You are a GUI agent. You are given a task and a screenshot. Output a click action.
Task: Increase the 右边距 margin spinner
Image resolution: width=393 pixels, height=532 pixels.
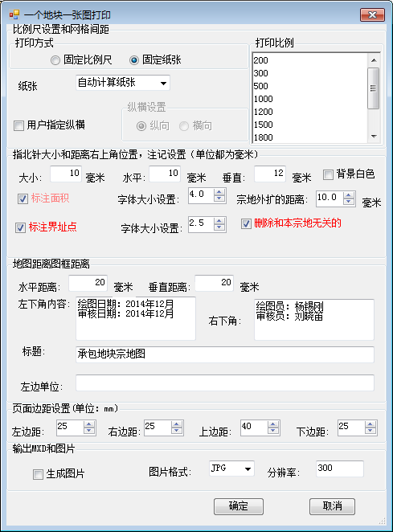[177, 424]
